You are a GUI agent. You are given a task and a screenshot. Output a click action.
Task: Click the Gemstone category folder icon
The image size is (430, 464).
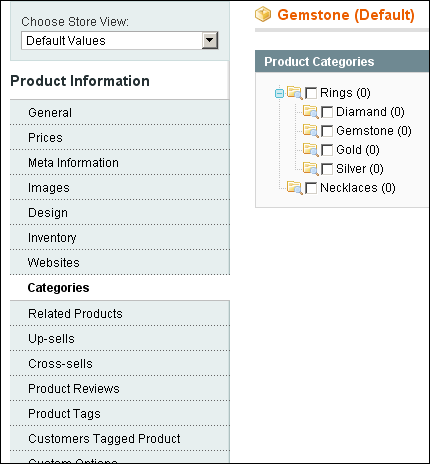coord(311,131)
